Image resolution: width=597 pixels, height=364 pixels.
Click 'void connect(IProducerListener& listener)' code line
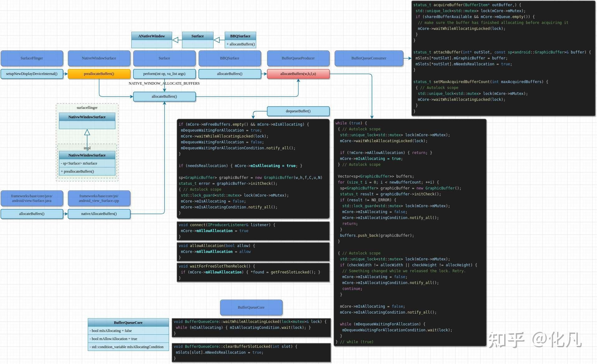(x=227, y=225)
